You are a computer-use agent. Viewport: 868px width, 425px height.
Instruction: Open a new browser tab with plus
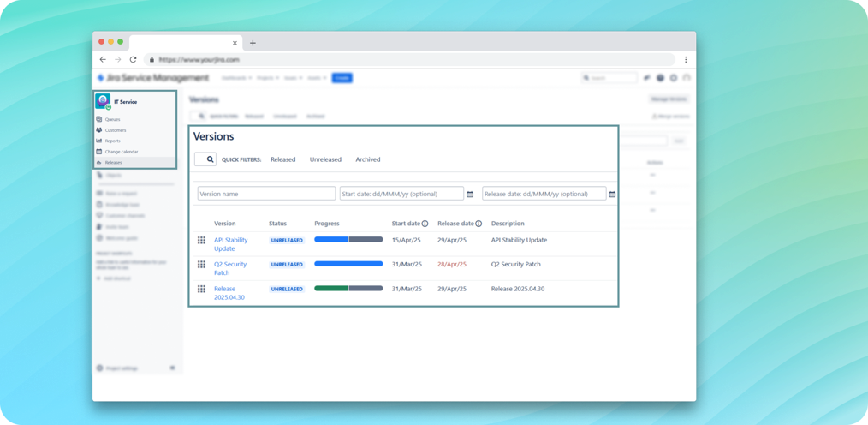tap(253, 43)
